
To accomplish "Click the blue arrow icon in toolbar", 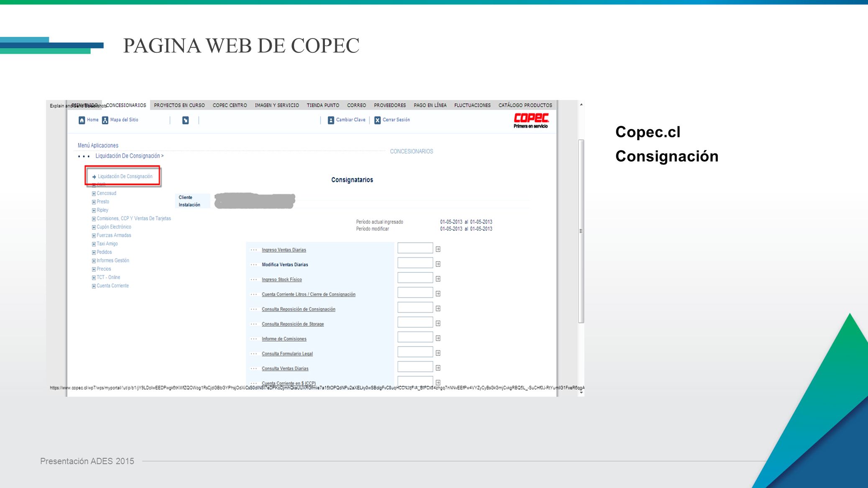I will point(186,121).
